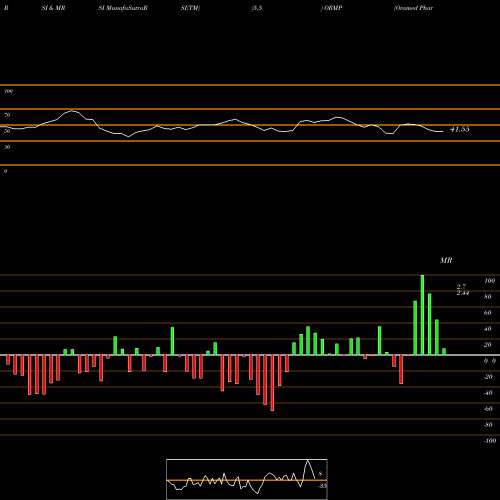Click the '-35' label in mini chart
This screenshot has width=500, height=500.
322,486
